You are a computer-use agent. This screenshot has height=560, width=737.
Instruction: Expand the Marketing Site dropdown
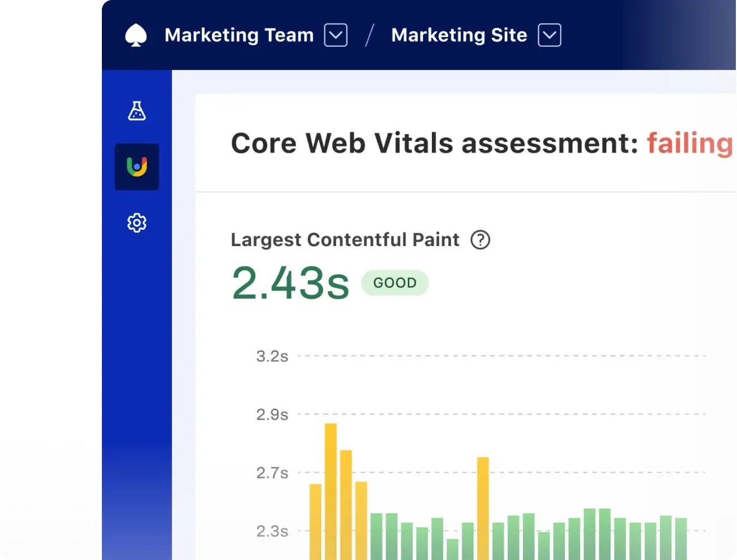pos(549,35)
